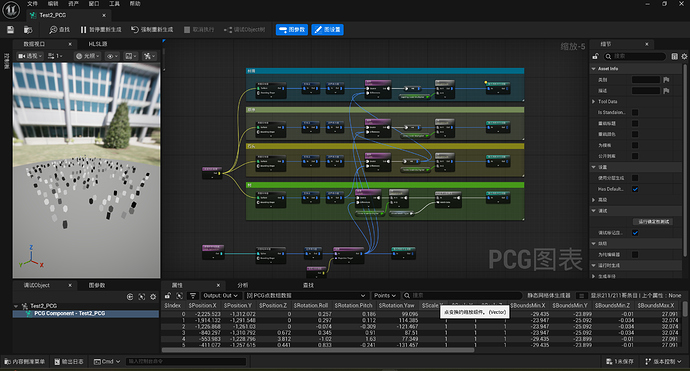Switch to the 图参数 tab beside 调试Object

click(97, 285)
